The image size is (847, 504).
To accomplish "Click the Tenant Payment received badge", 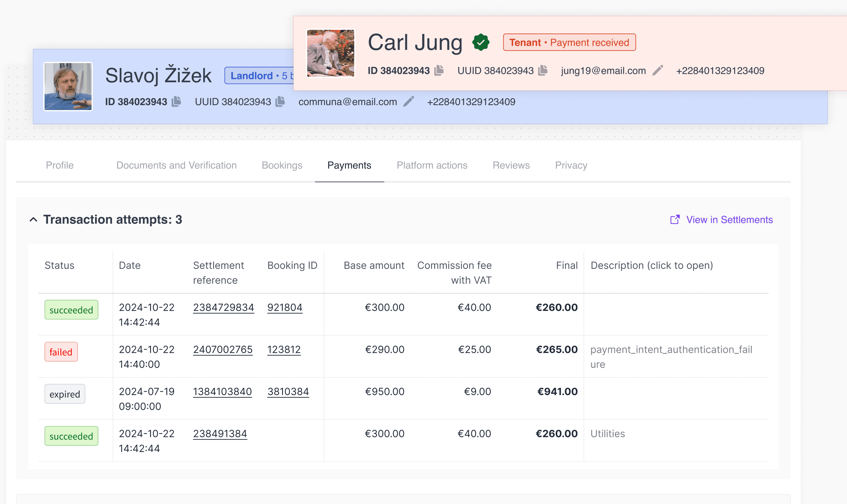I will (x=569, y=42).
